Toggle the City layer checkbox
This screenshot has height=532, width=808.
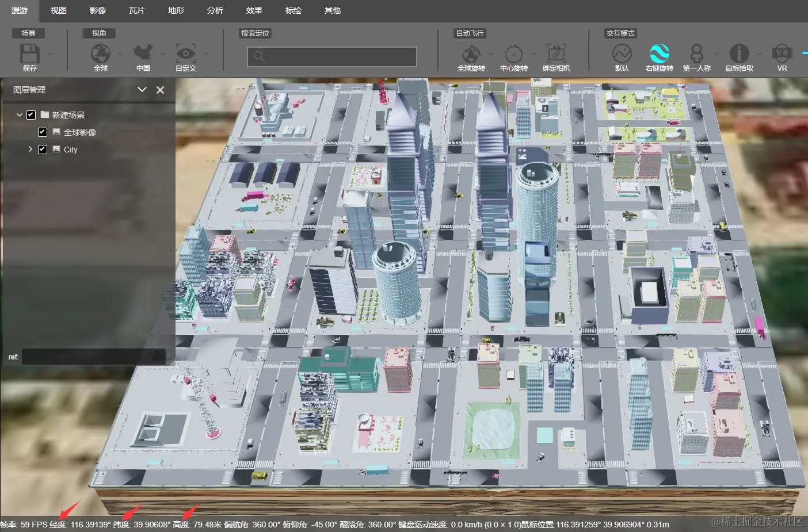coord(43,150)
